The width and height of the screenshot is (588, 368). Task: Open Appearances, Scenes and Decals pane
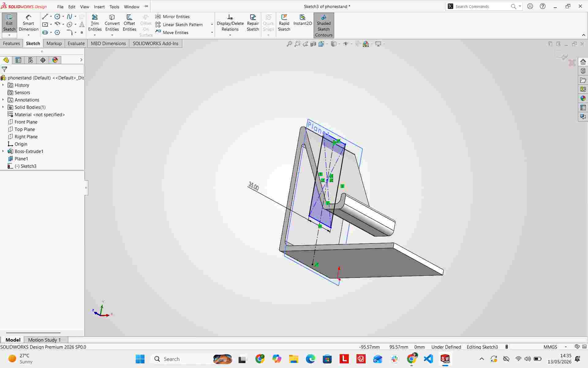pos(583,98)
